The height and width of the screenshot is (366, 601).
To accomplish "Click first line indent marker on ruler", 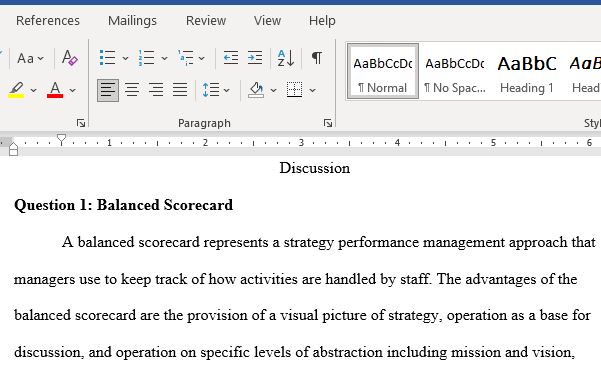I will click(61, 139).
